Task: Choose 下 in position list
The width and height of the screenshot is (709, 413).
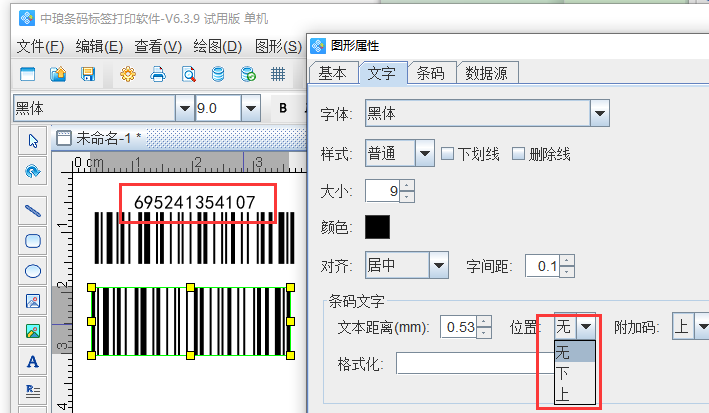Action: tap(575, 373)
